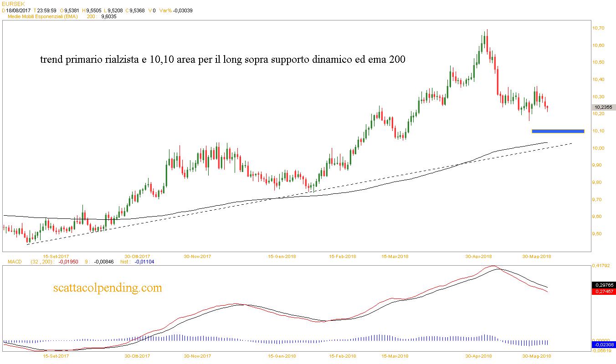Click the 30-Mag-2018 date under MACD panel

536,356
